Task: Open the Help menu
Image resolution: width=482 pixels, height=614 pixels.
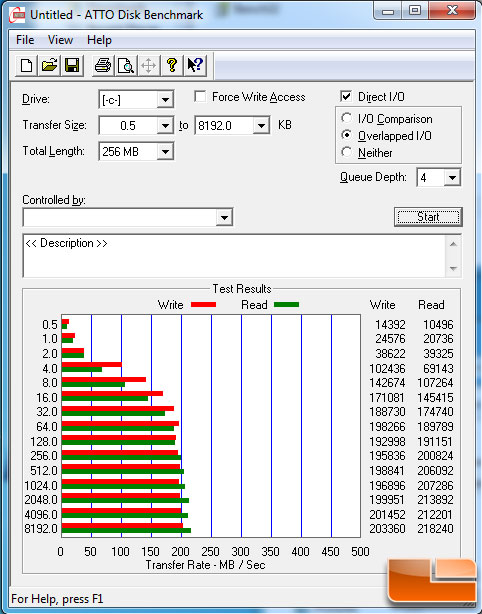Action: pos(99,40)
